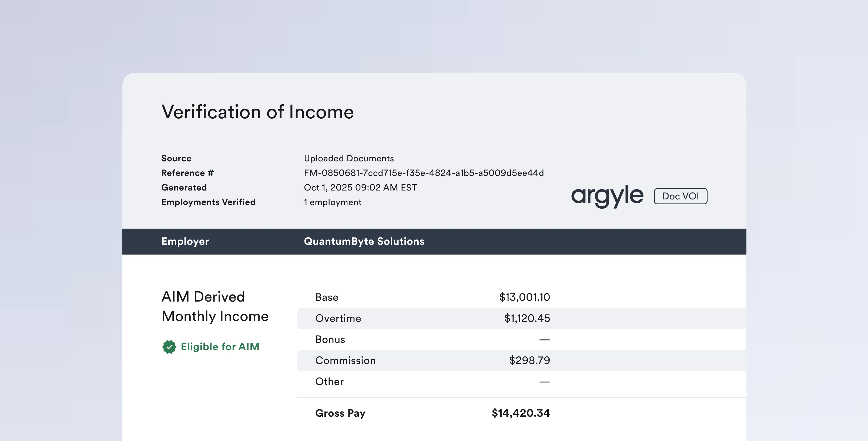Click the Verification of Income heading
Screen dimensions: 868x441
pyautogui.click(x=257, y=112)
